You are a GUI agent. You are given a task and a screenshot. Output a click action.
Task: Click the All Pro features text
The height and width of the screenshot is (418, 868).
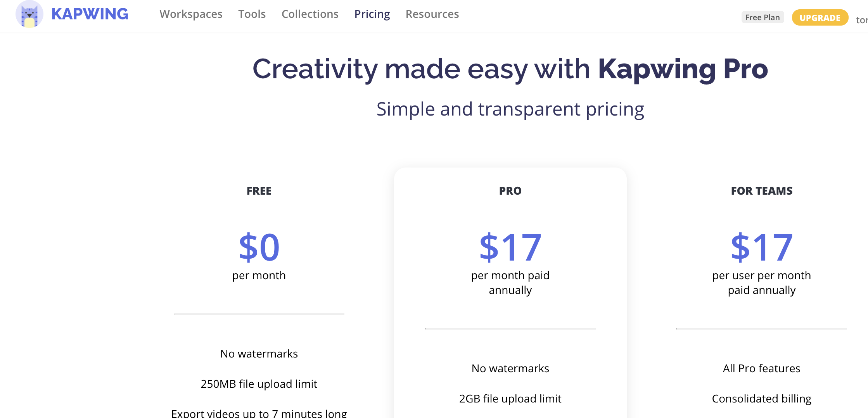click(762, 368)
